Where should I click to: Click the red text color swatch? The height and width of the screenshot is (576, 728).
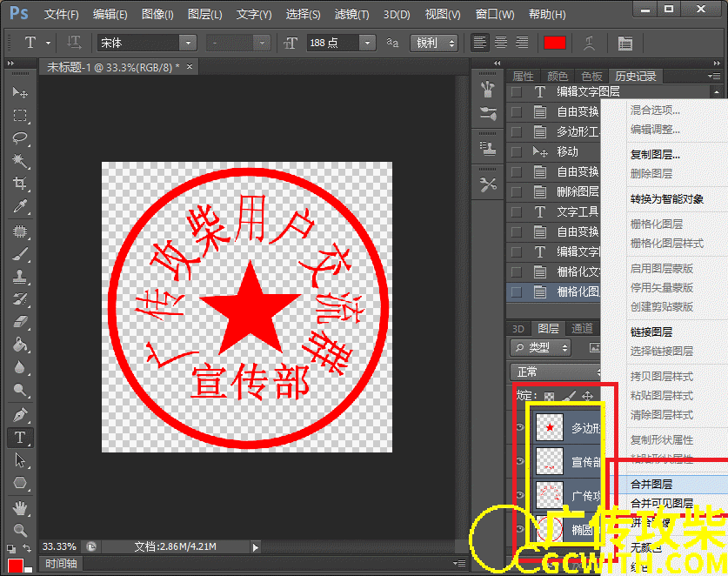(x=554, y=43)
